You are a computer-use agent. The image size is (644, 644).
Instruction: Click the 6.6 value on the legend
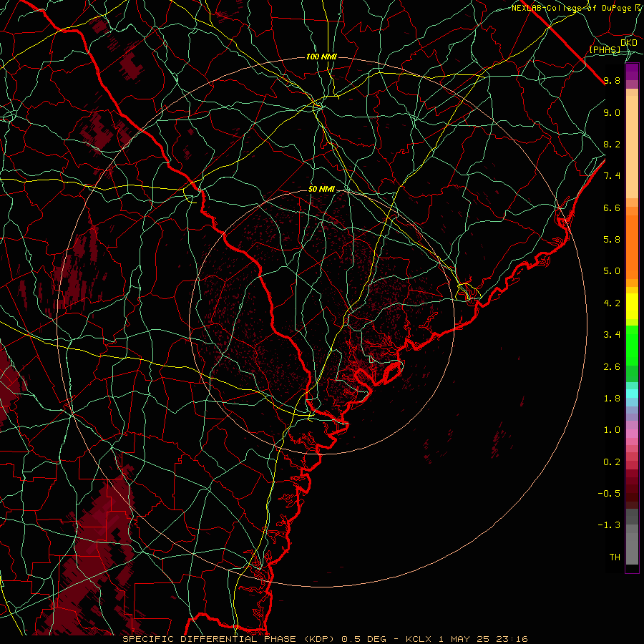pyautogui.click(x=612, y=208)
